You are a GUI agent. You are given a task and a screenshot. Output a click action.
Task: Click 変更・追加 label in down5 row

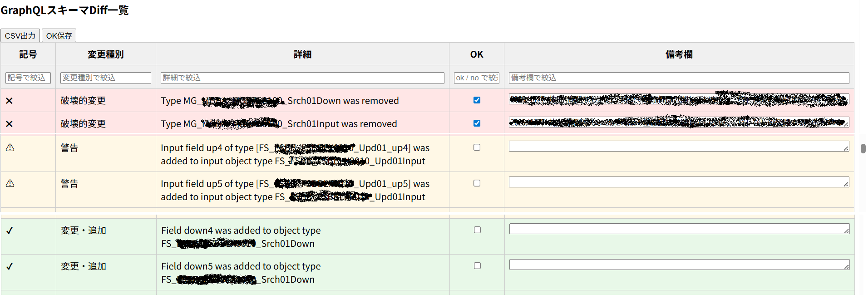(84, 266)
